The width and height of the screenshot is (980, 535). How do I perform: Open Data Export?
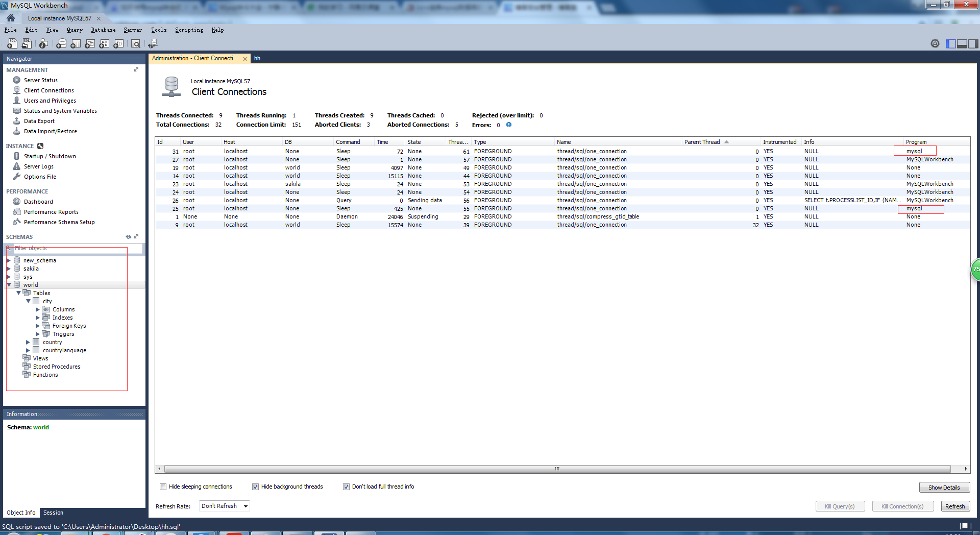pos(39,121)
